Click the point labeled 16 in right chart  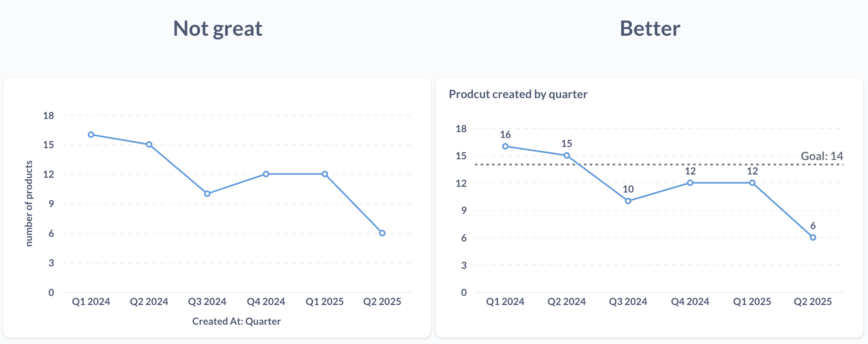pos(505,147)
